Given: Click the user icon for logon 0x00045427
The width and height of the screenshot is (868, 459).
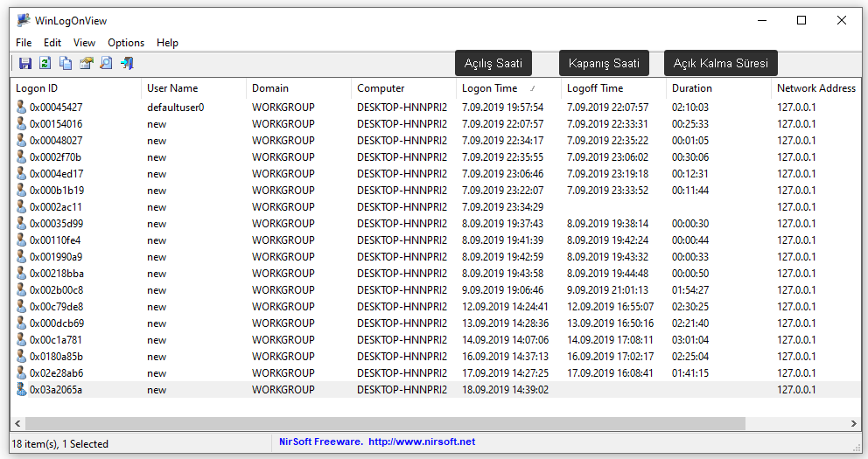Looking at the screenshot, I should [x=22, y=108].
